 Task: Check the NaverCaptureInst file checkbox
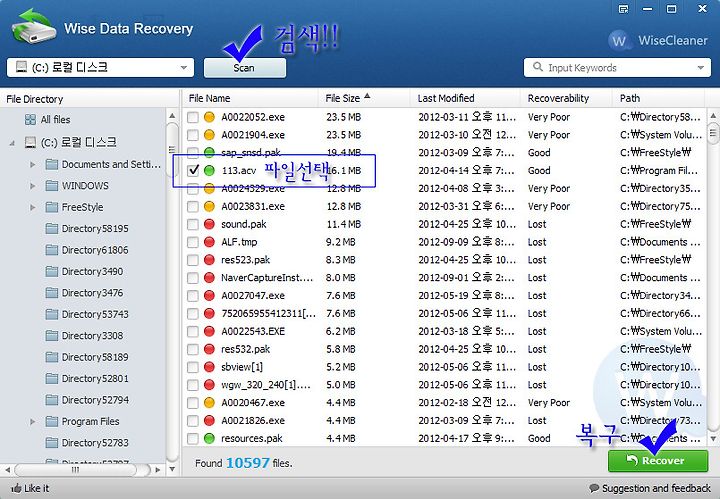point(193,278)
